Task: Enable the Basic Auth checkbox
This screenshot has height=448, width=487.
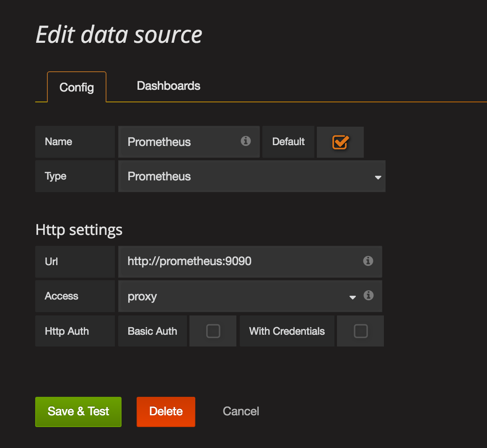Action: coord(213,331)
